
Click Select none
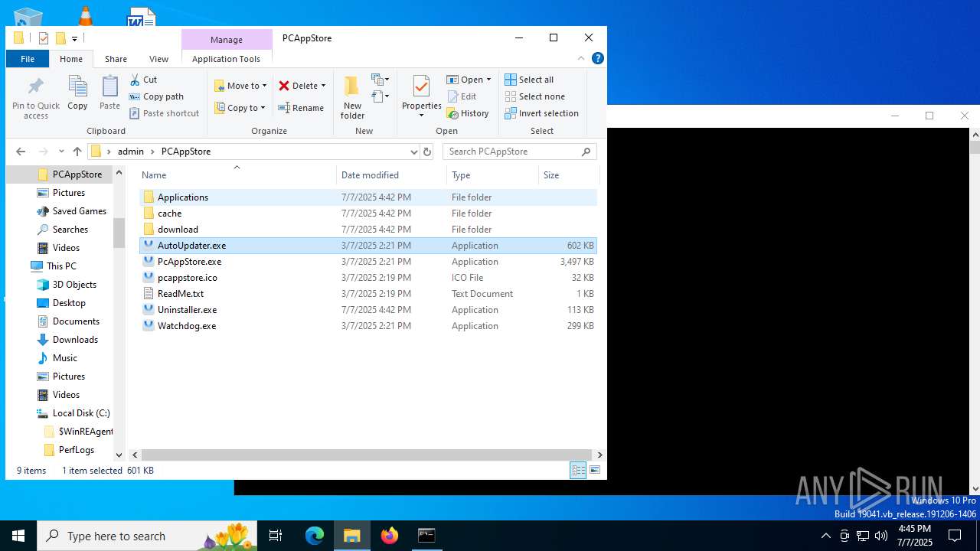tap(535, 96)
